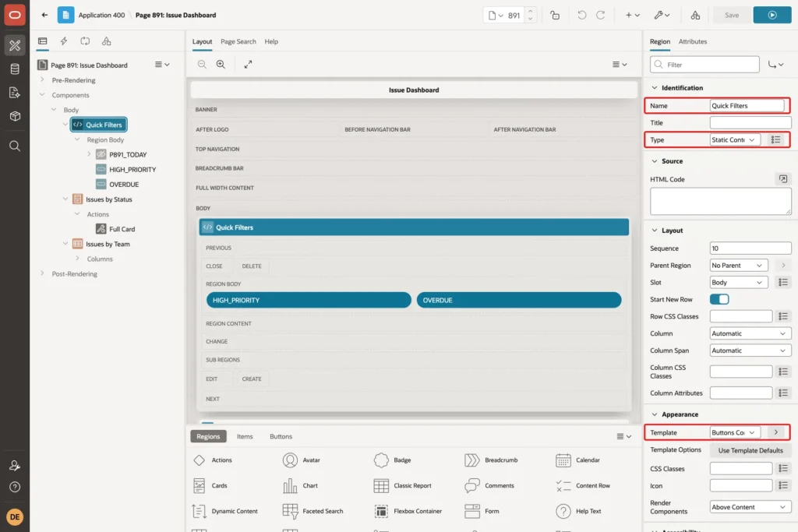Zoom out the layout view
The image size is (798, 532).
pyautogui.click(x=202, y=64)
